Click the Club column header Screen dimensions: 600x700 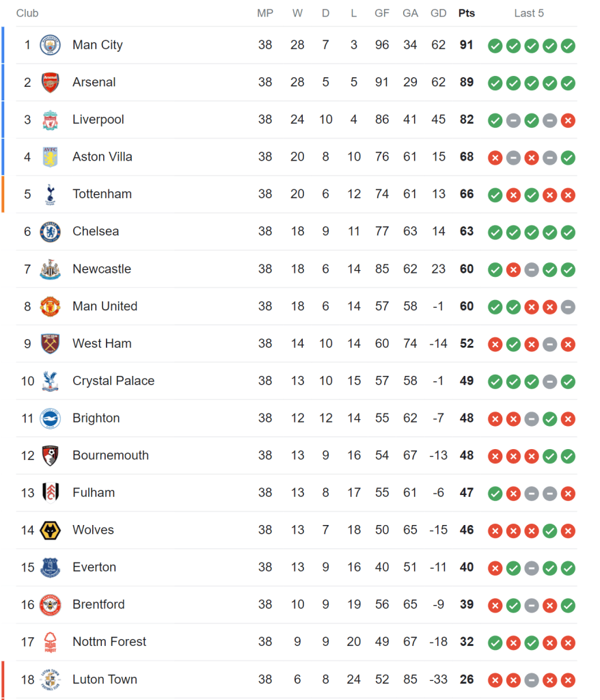coord(27,13)
